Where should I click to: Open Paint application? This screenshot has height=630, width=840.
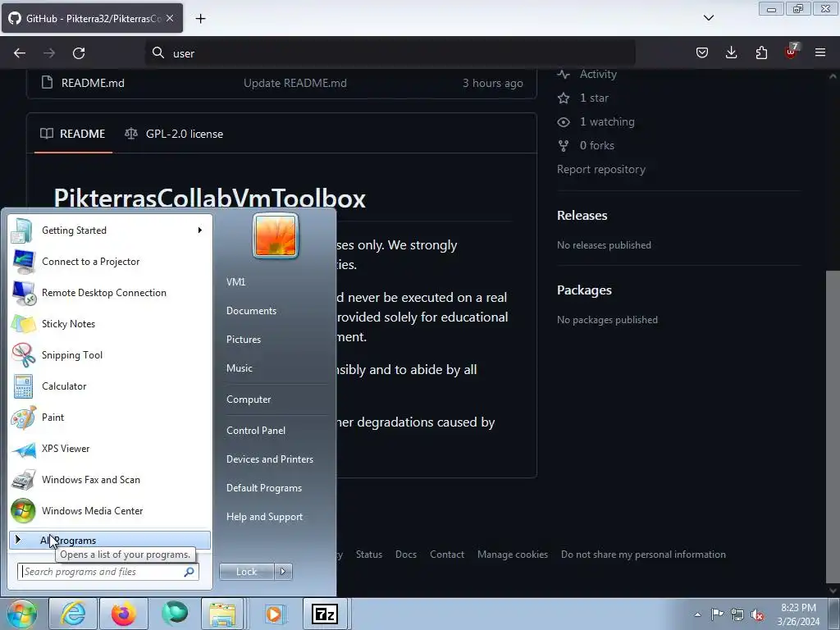(110, 418)
